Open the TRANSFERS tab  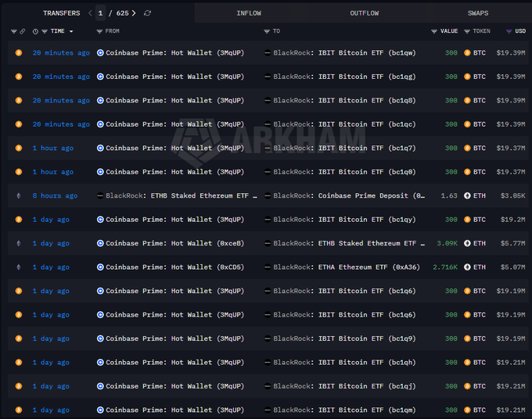(x=61, y=13)
